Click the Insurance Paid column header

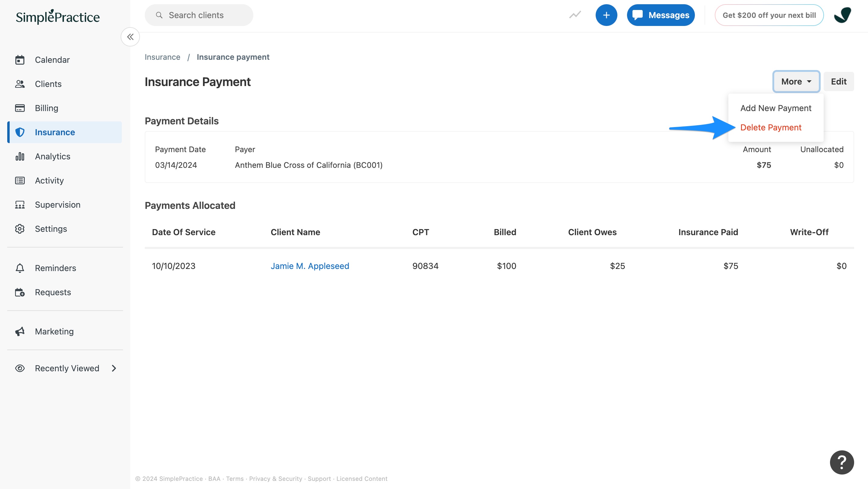[708, 232]
